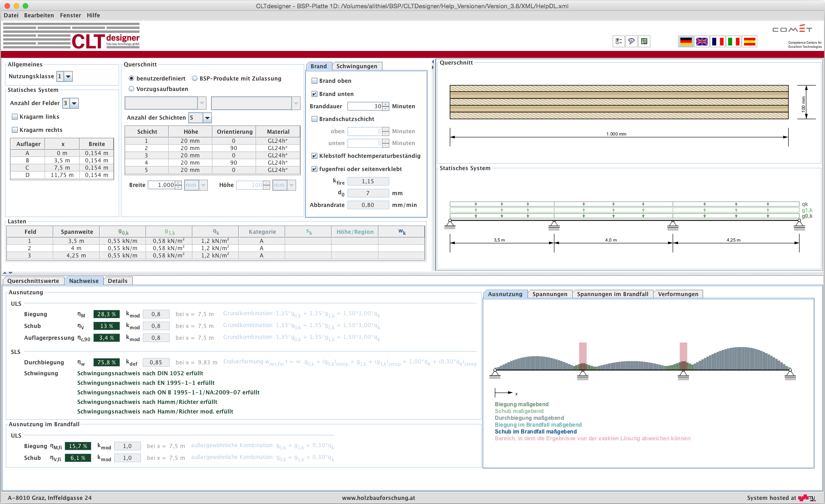Switch language with the German flag
The width and height of the screenshot is (825, 504).
pyautogui.click(x=686, y=42)
